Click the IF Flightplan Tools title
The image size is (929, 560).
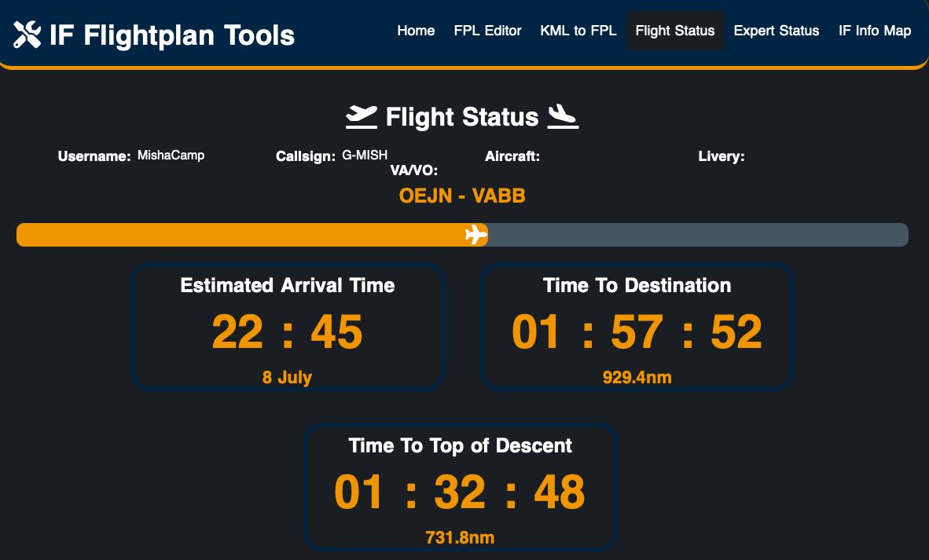tap(171, 35)
